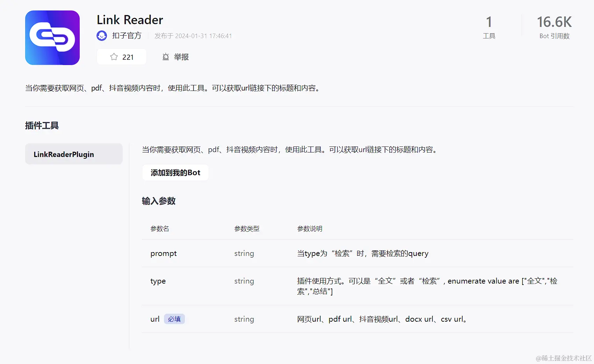Image resolution: width=594 pixels, height=364 pixels.
Task: Click the Link Reader plugin logo
Action: tap(52, 38)
